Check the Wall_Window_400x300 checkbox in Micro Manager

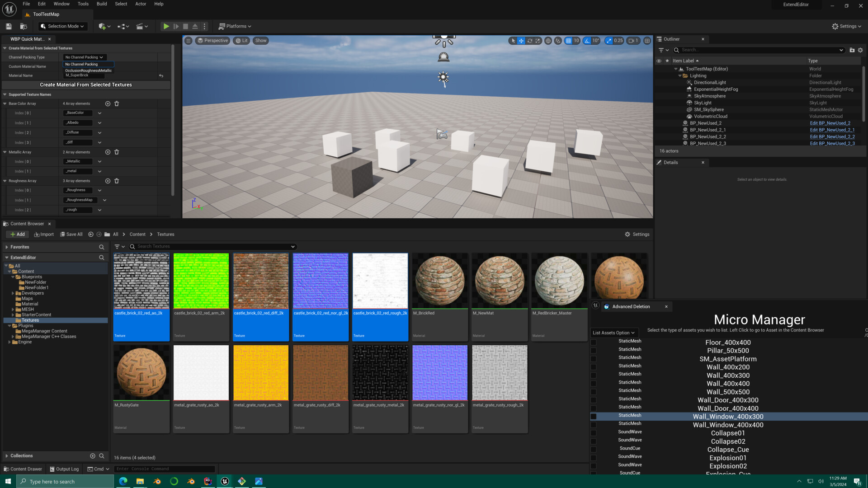pyautogui.click(x=593, y=416)
